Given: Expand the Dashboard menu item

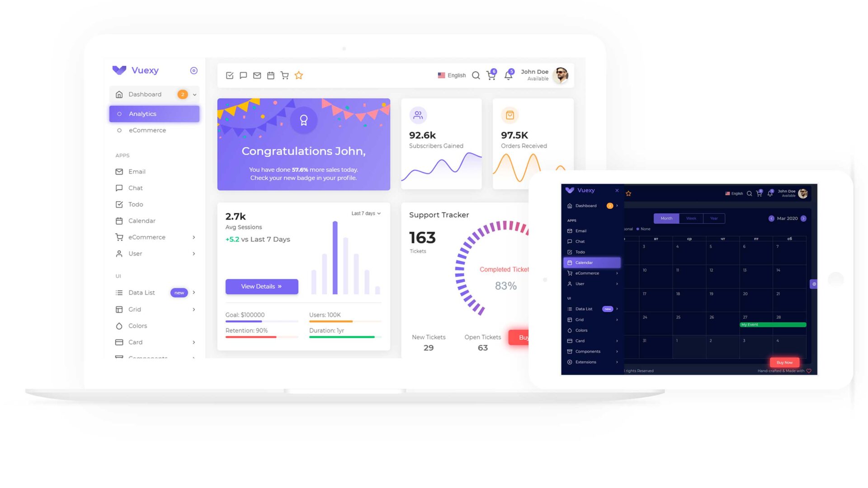Looking at the screenshot, I should tap(195, 94).
